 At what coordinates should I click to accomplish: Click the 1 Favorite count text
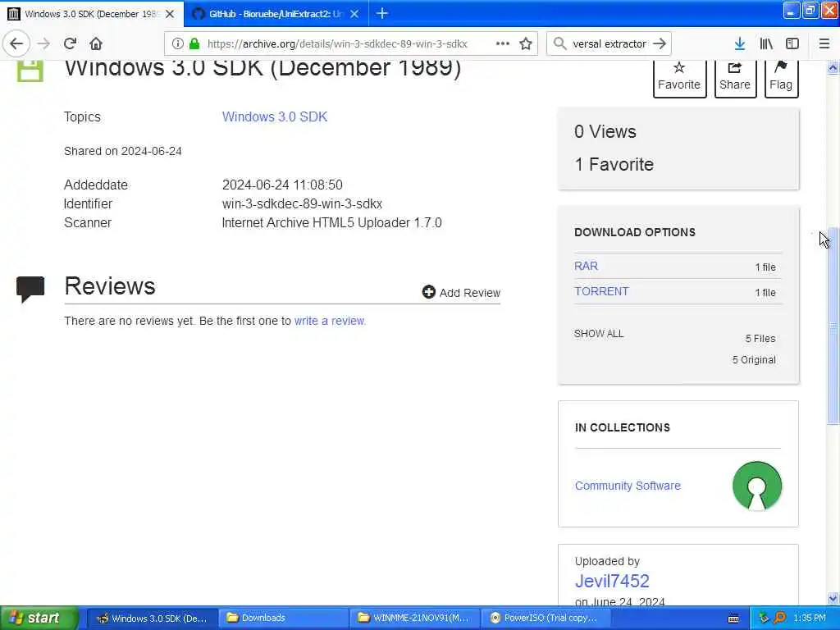614,164
